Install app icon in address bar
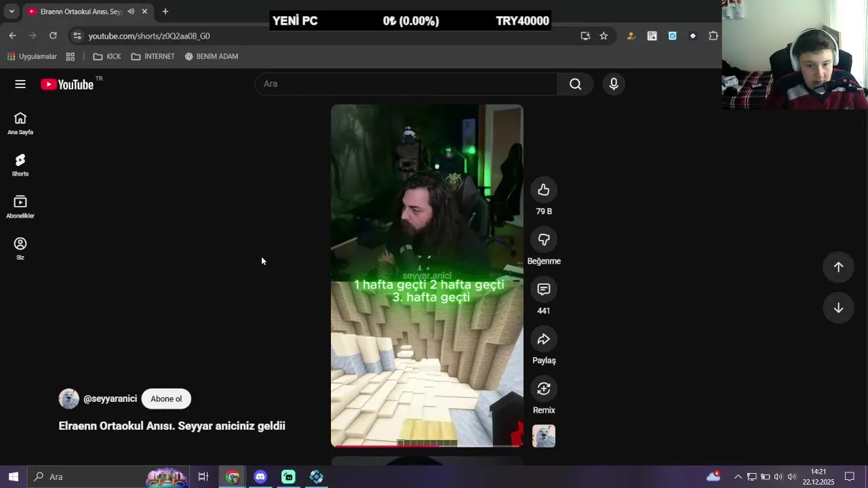 tap(585, 36)
